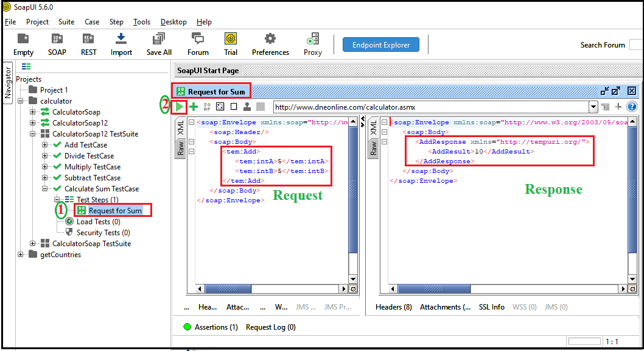The image size is (644, 351).
Task: Click the recreate request icon with blue arrows
Action: tap(220, 107)
